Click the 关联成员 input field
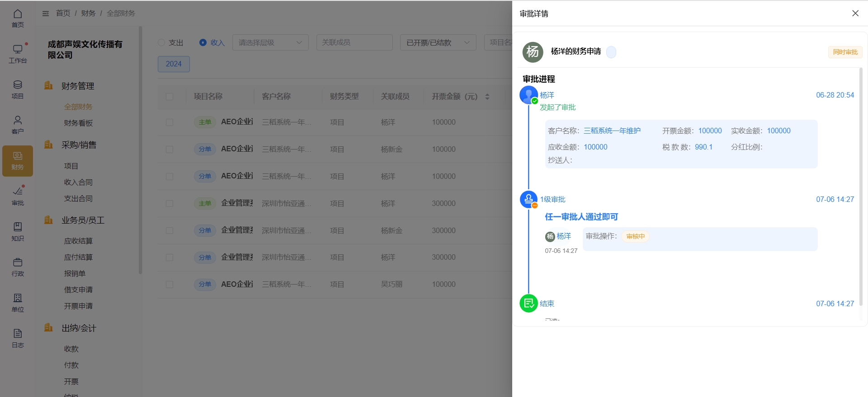This screenshot has width=868, height=397. [x=354, y=42]
